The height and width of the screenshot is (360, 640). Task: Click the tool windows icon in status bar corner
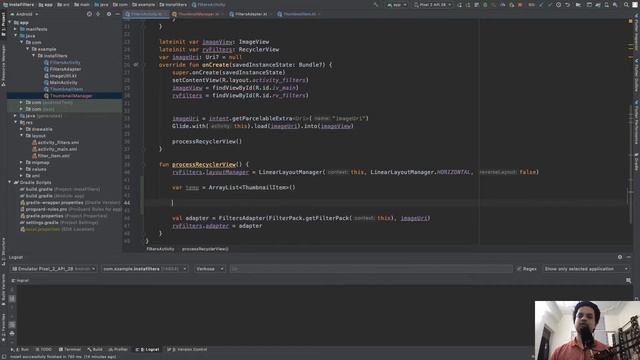[3, 357]
